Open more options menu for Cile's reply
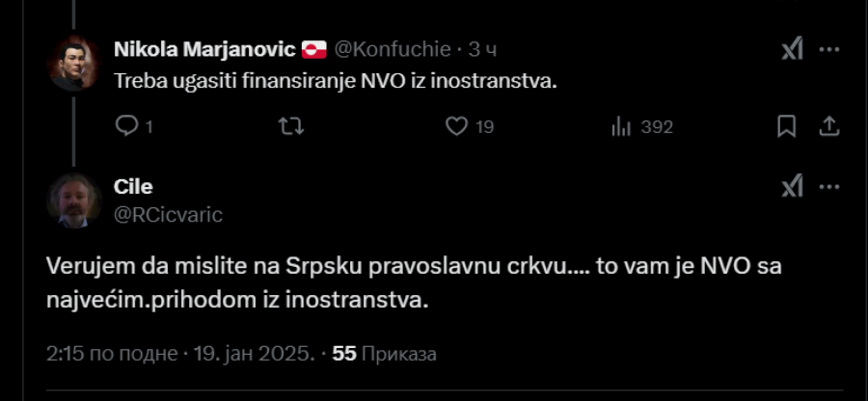Image resolution: width=868 pixels, height=401 pixels. [x=828, y=187]
